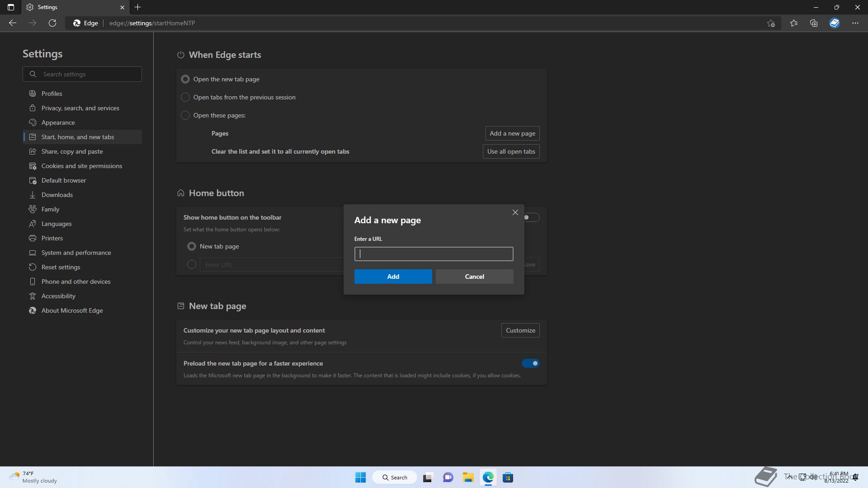Open About Microsoft Edge

coord(82,310)
